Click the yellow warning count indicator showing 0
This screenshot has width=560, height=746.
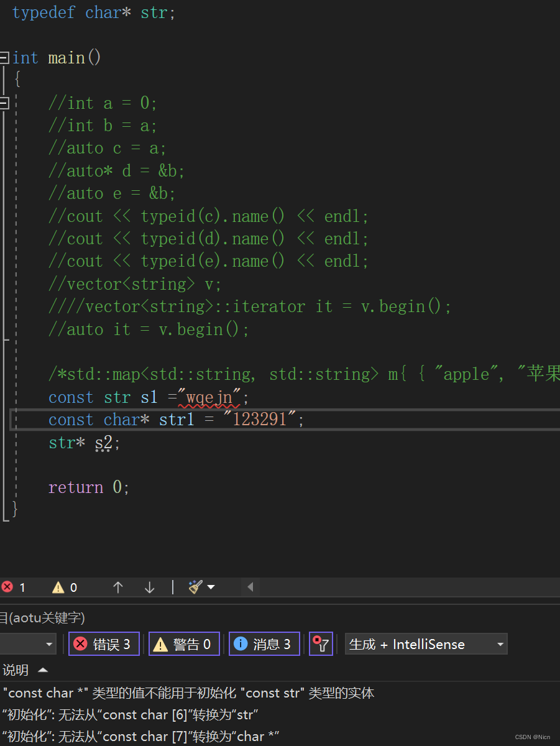coord(65,587)
